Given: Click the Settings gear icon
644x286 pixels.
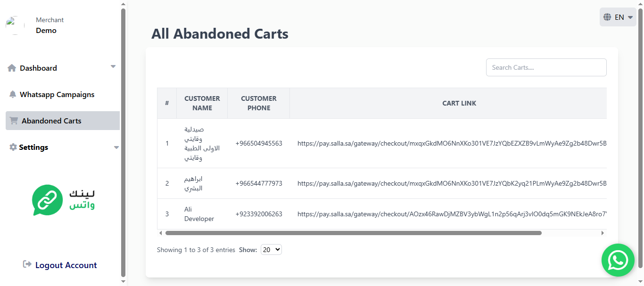Looking at the screenshot, I should pos(13,147).
